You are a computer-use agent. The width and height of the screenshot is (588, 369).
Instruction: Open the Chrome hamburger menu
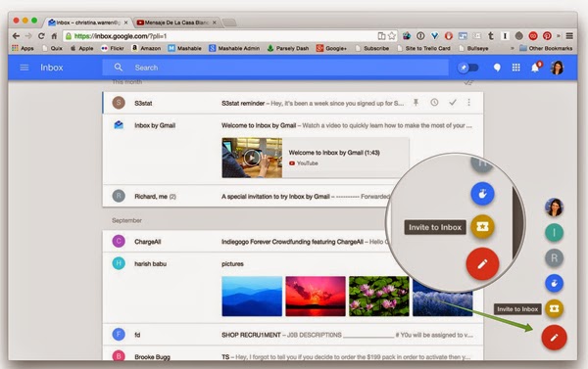pyautogui.click(x=569, y=36)
